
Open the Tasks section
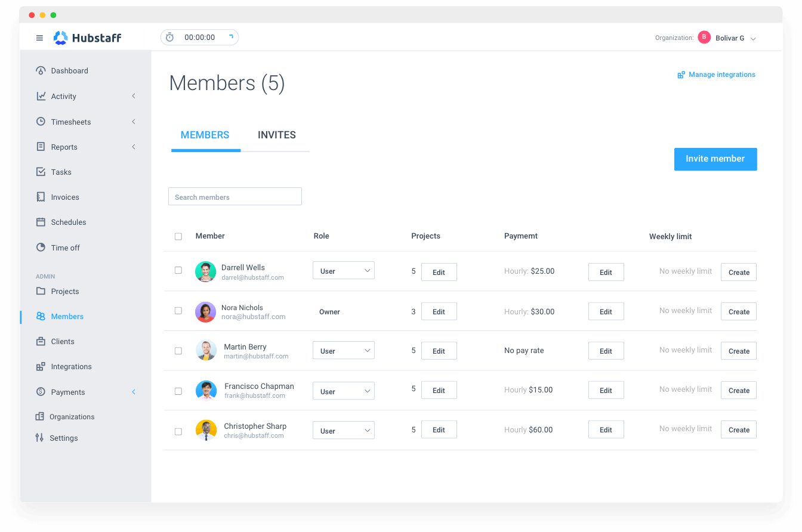coord(61,172)
